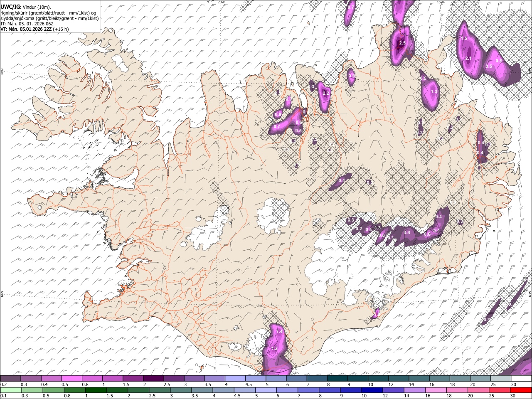Click the initial time line 'IT: Mán. 05. 01. 2026 06Z'
The height and width of the screenshot is (399, 532).
tap(27, 24)
